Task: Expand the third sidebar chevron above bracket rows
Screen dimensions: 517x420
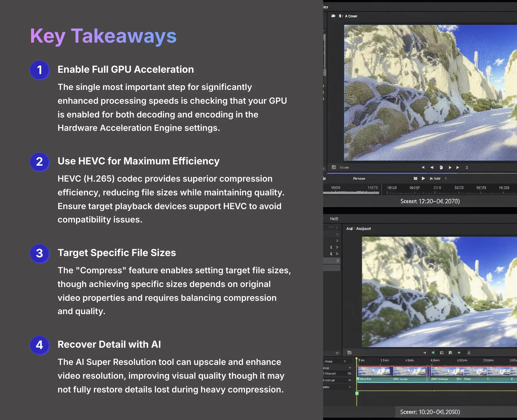Action: tap(337, 241)
